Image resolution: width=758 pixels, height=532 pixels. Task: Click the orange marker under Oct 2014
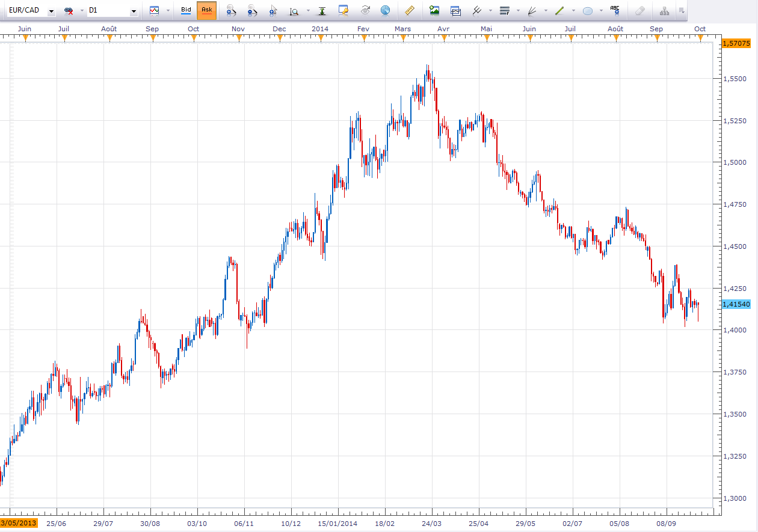(700, 38)
